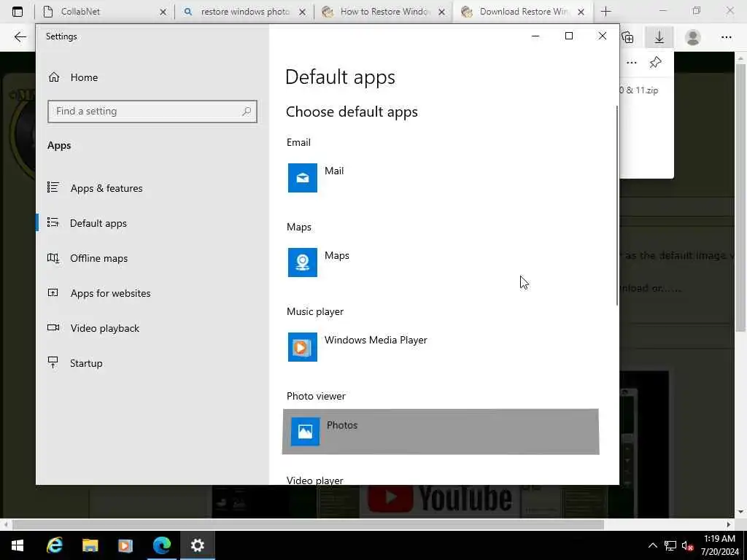
Task: Open Edge Collections button
Action: 627,37
